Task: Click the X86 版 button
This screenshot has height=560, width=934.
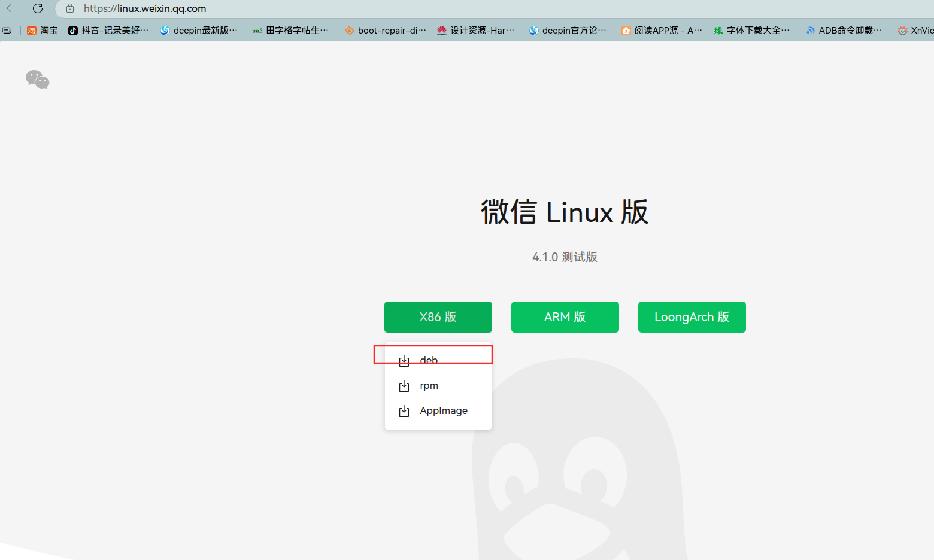Action: click(438, 317)
